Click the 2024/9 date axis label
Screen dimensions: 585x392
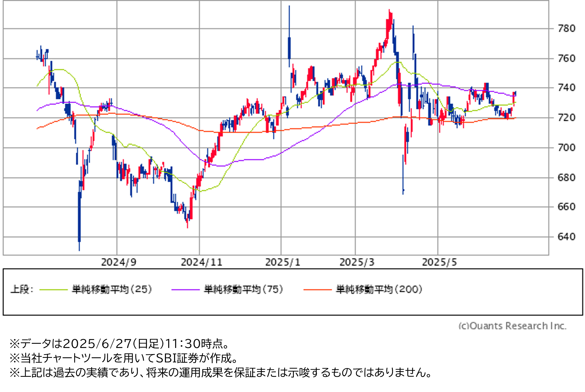pos(118,262)
